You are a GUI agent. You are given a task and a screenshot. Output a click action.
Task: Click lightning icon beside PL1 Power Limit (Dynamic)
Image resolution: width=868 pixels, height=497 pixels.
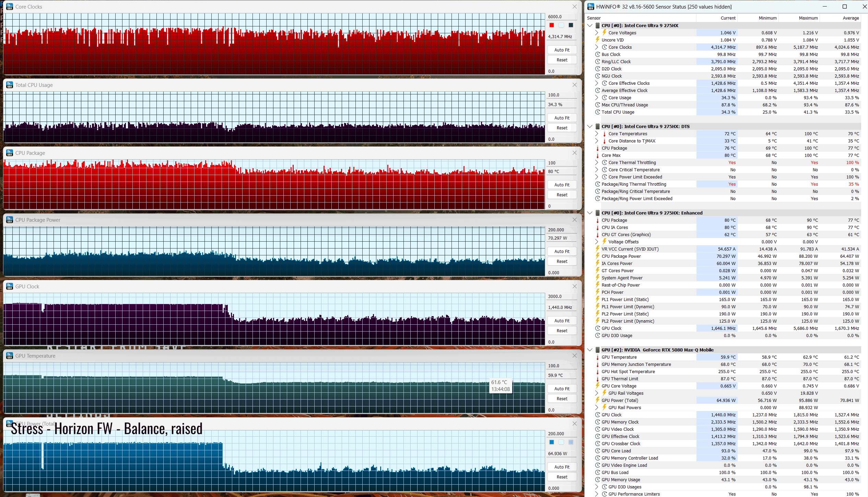[x=597, y=307]
